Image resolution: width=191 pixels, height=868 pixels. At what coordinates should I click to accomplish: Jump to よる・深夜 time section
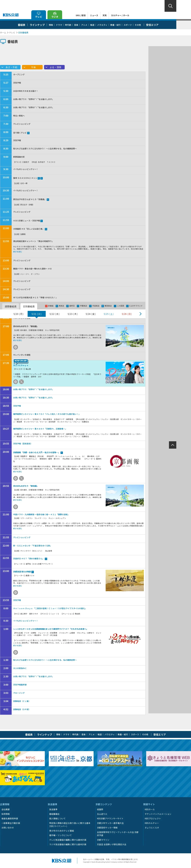point(54,67)
